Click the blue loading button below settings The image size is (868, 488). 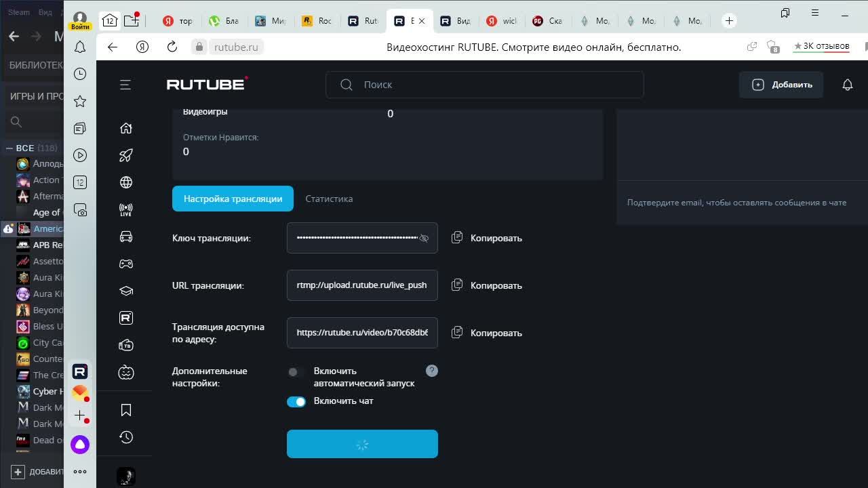coord(362,444)
